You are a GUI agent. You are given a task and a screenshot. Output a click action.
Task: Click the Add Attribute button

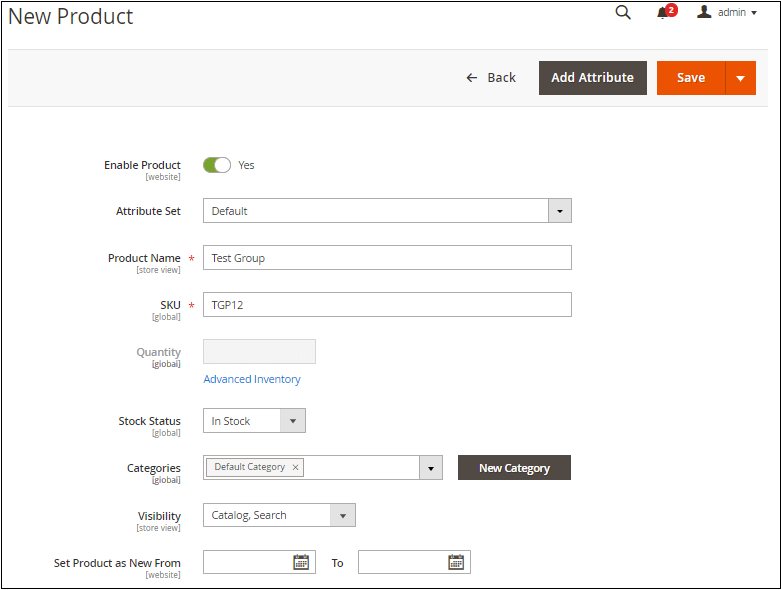click(593, 78)
